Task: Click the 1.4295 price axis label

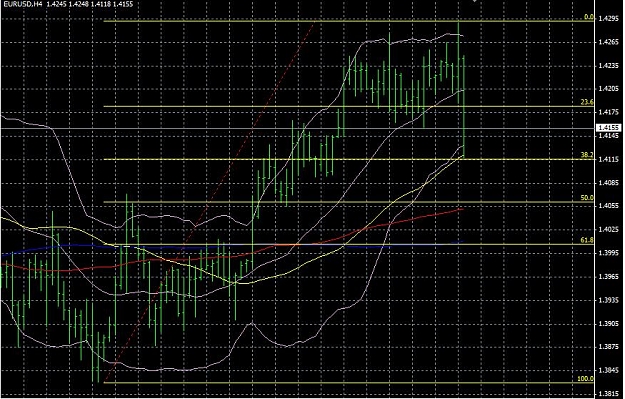Action: (609, 19)
